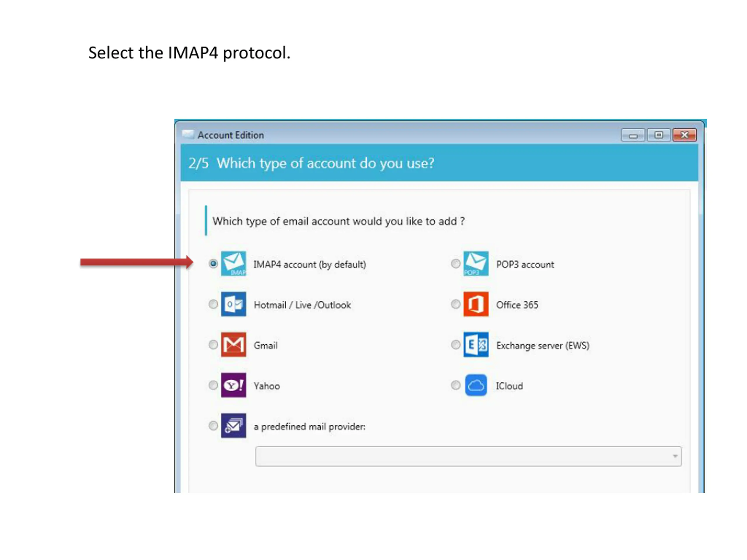Image resolution: width=747 pixels, height=560 pixels.
Task: Click the Office 365 logo icon
Action: [x=476, y=304]
